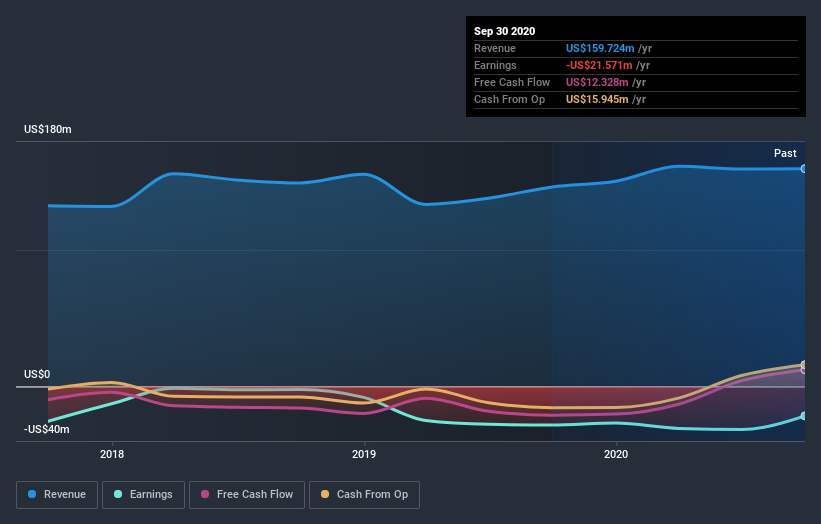Image resolution: width=821 pixels, height=524 pixels.
Task: Click the Free Cash Flow label in tooltip
Action: click(512, 82)
